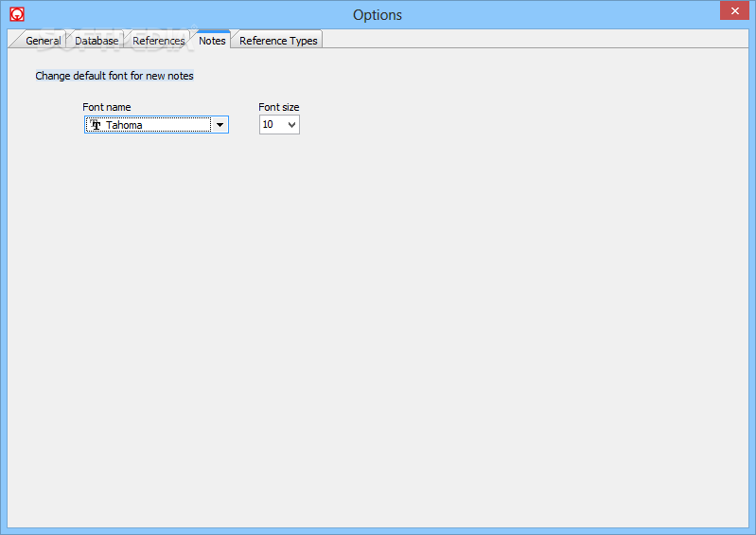The height and width of the screenshot is (535, 756).
Task: Close the Options window
Action: pyautogui.click(x=734, y=10)
